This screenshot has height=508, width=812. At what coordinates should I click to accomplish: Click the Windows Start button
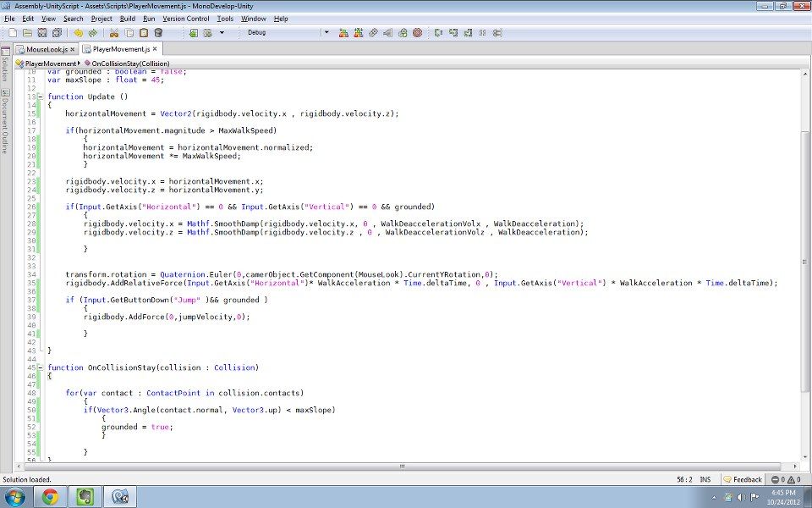tap(15, 497)
